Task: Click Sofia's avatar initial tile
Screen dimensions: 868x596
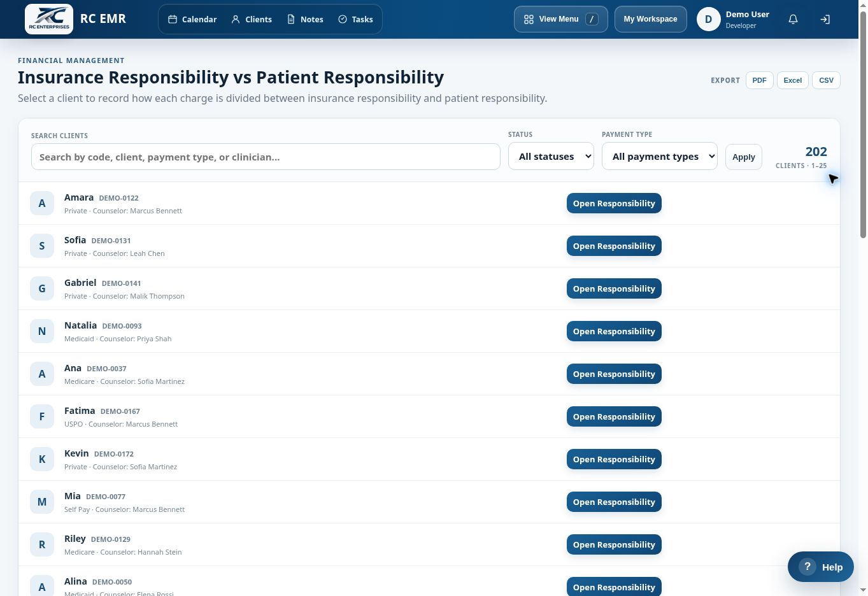Action: [x=42, y=246]
